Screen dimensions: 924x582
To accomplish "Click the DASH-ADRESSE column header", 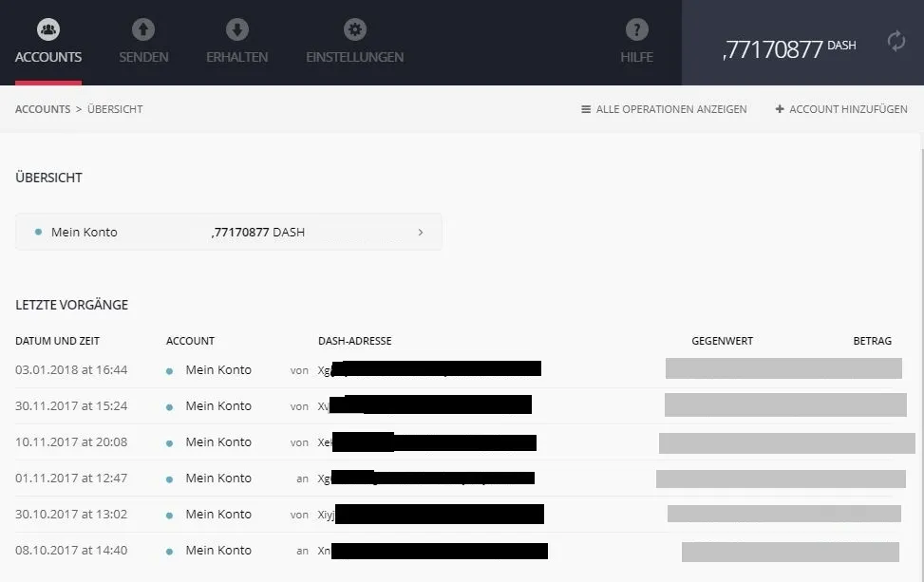I will [355, 341].
